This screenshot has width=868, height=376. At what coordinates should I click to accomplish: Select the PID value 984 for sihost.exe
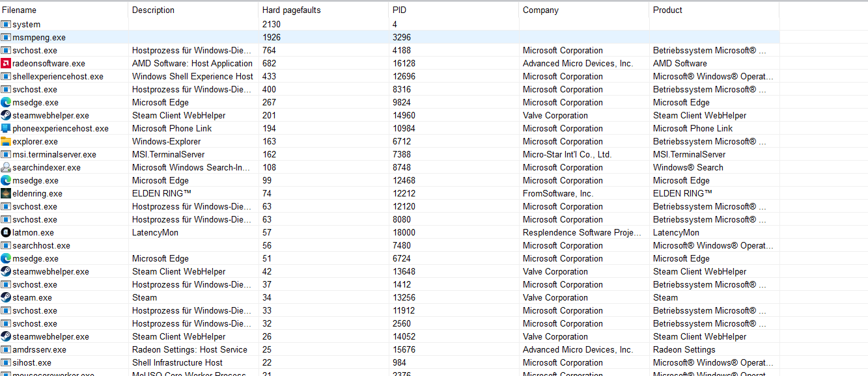tap(400, 362)
